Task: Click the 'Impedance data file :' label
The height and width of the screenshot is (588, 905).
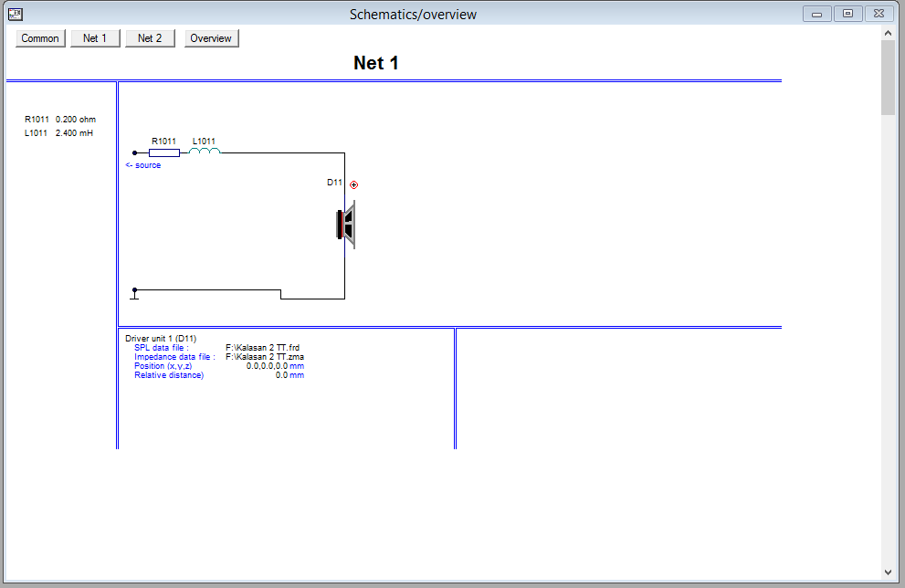Action: pos(175,357)
